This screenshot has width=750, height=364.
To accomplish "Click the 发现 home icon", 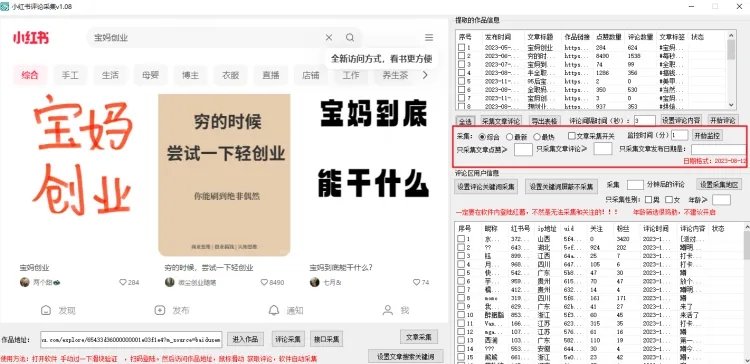I will click(x=46, y=310).
